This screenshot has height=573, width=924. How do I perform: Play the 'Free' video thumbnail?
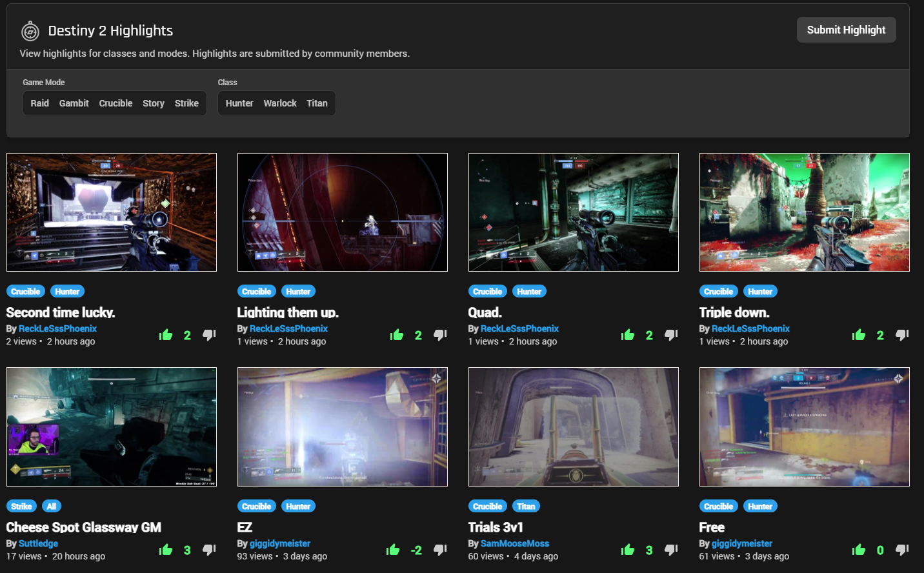click(x=805, y=427)
